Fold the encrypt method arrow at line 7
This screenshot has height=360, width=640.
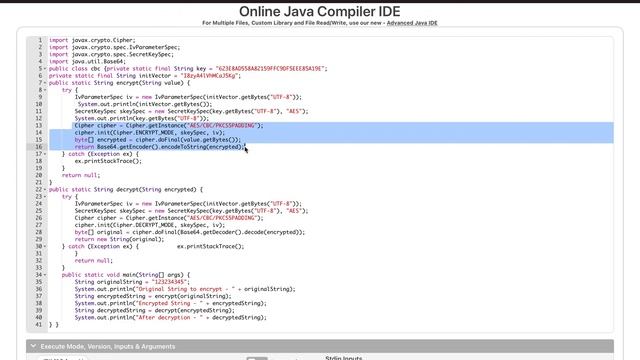pos(45,83)
